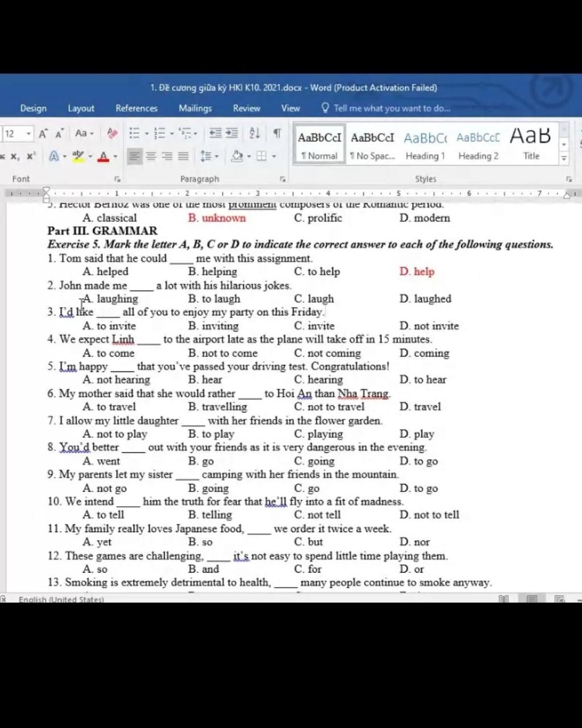The image size is (582, 728).
Task: Apply the red font color
Action: 103,156
